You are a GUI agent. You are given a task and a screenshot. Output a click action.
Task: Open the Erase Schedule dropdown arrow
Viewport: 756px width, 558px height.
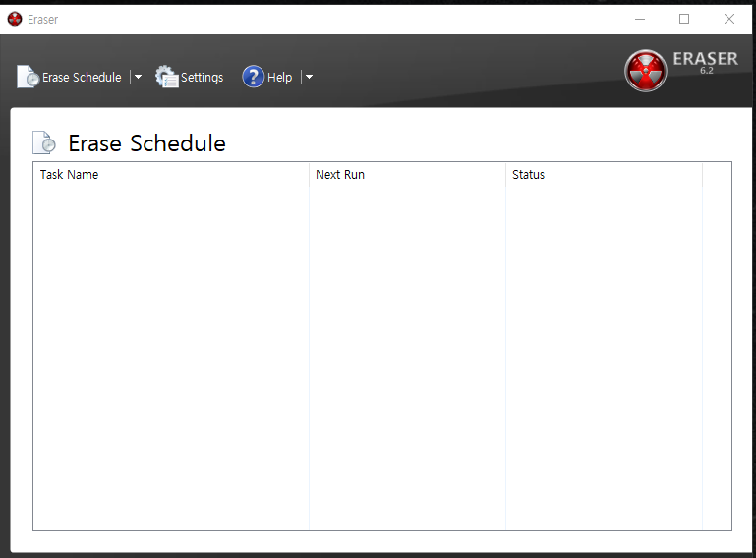coord(138,77)
